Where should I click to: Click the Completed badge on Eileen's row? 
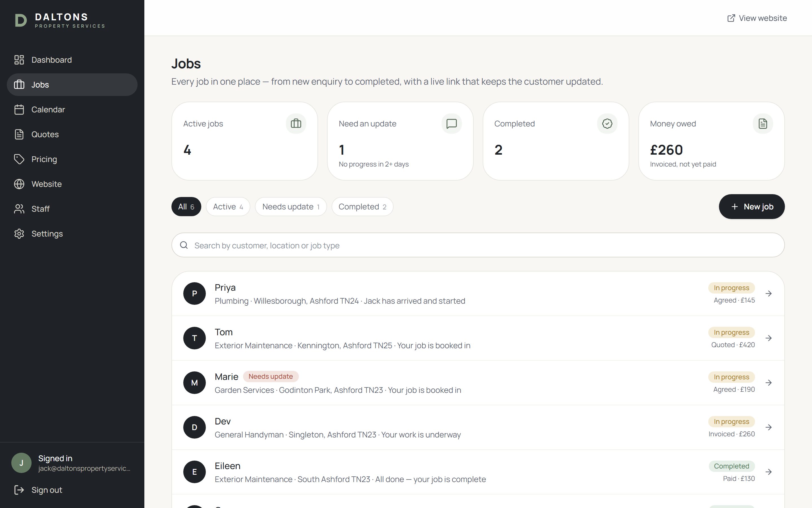click(x=731, y=466)
